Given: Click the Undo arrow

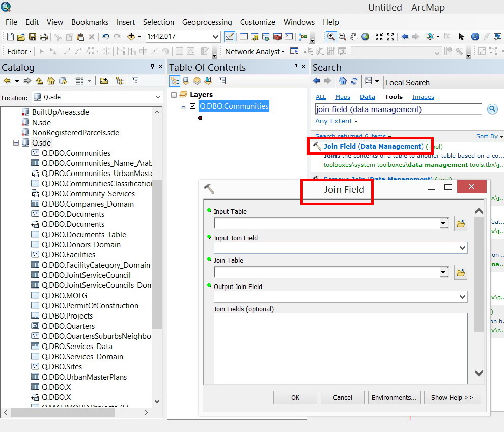Looking at the screenshot, I should pyautogui.click(x=106, y=36).
